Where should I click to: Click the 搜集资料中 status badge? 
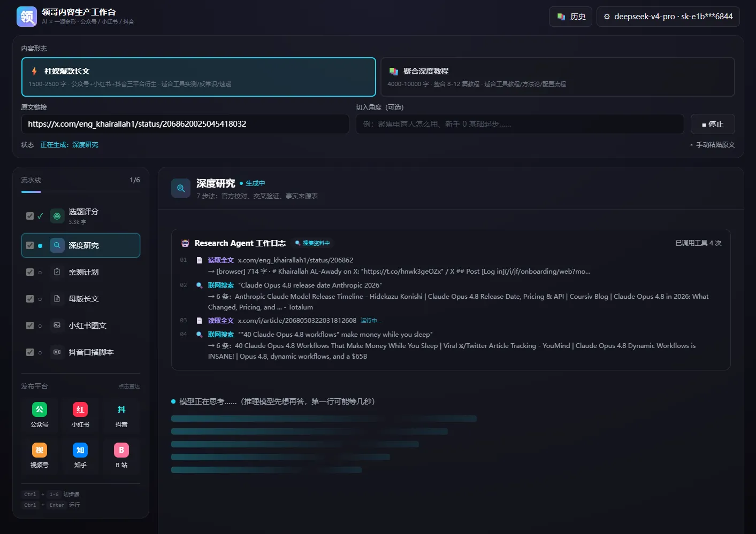(x=312, y=243)
